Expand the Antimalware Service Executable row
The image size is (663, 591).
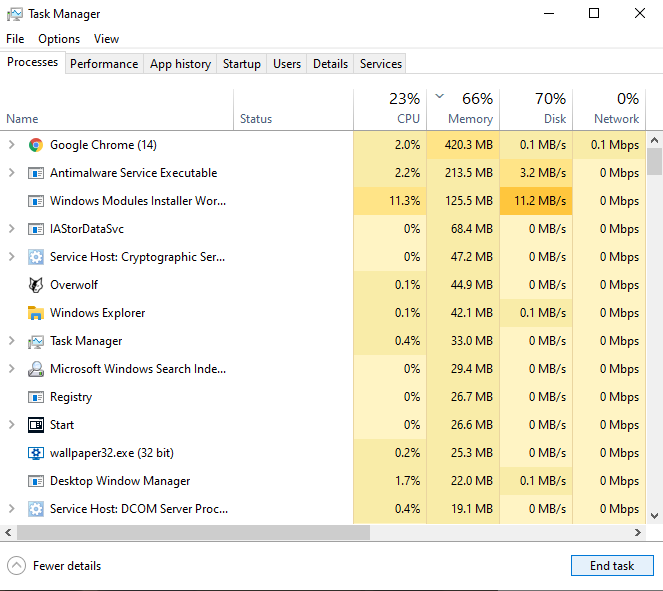click(12, 173)
